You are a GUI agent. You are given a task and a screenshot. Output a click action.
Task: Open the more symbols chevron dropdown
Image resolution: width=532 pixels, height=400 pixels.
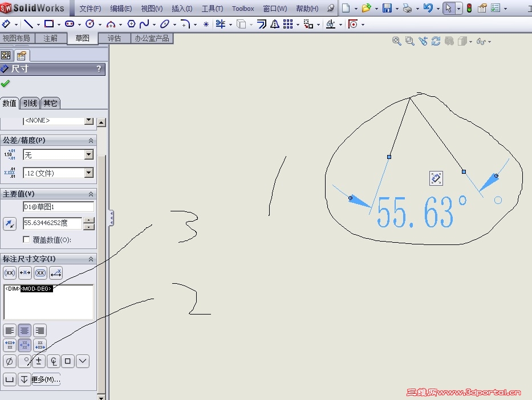83,361
